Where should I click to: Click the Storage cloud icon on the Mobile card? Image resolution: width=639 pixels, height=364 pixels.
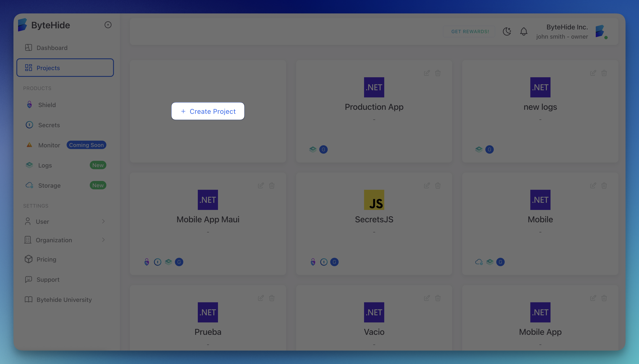click(x=479, y=262)
